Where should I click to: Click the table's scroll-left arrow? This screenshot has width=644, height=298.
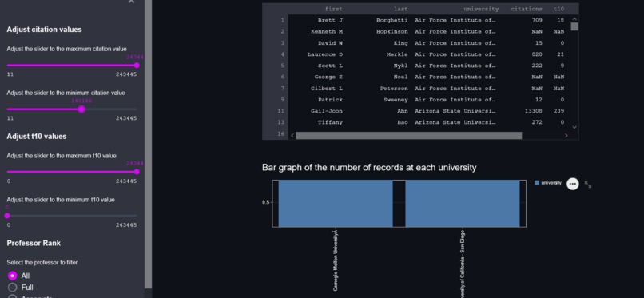pos(292,135)
